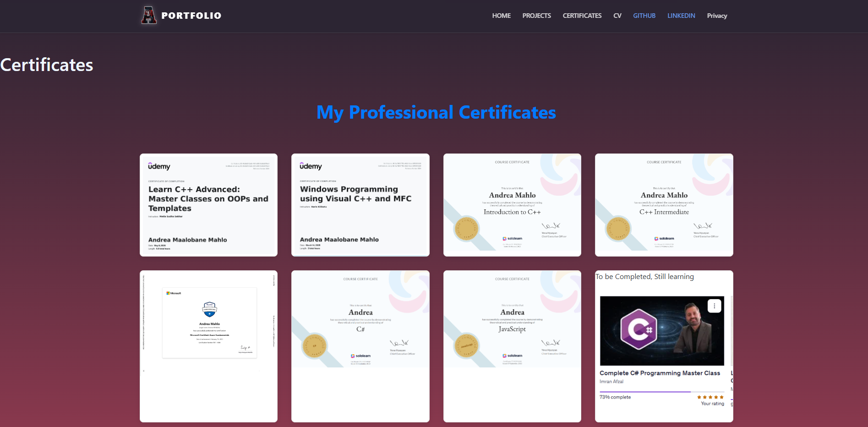
Task: Click Udemy logo on Windows Programming certificate
Action: (311, 166)
